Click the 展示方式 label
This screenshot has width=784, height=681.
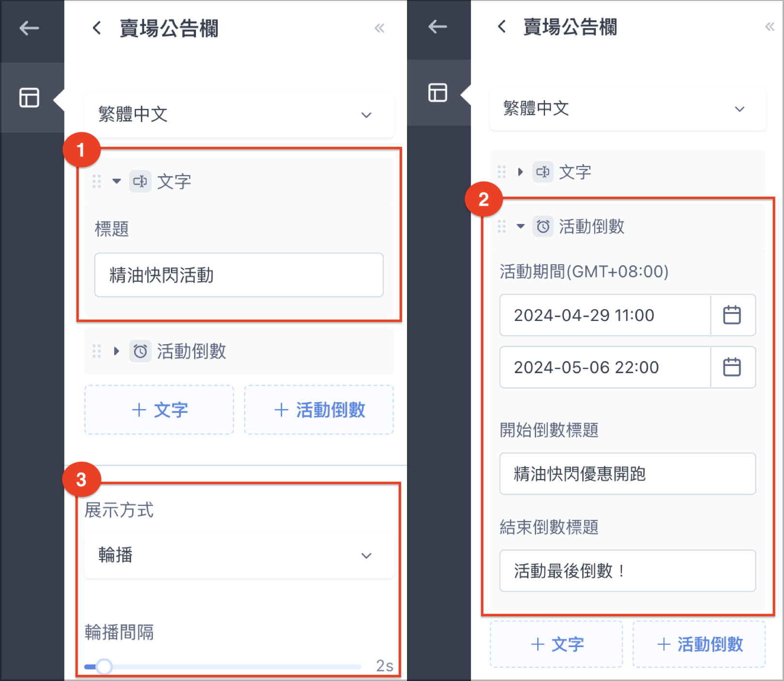point(119,510)
